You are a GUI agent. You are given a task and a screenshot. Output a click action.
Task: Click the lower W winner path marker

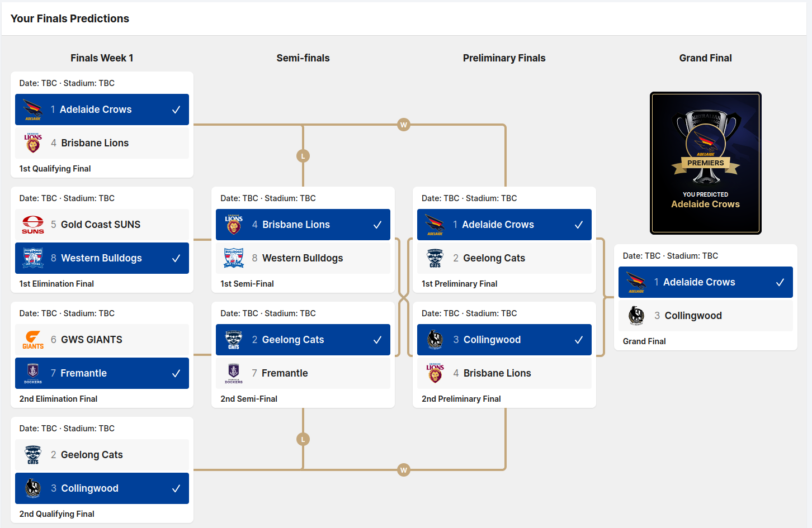404,470
